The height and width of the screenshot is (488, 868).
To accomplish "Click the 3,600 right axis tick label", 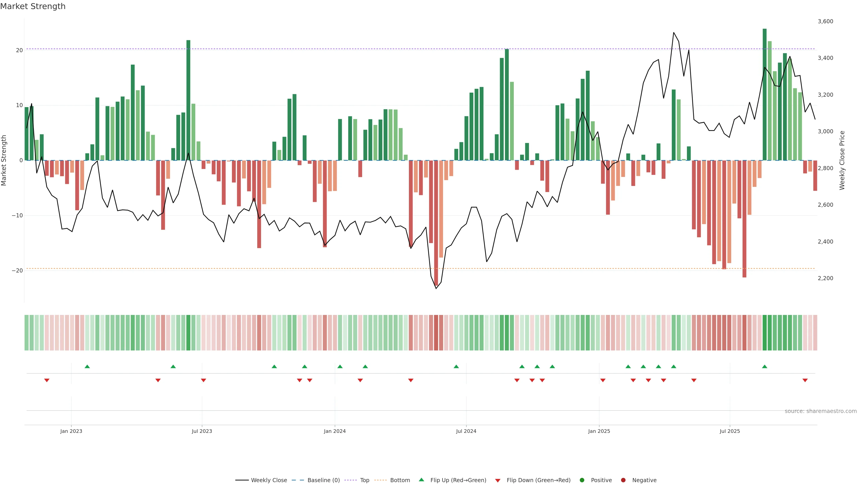I will coord(825,21).
